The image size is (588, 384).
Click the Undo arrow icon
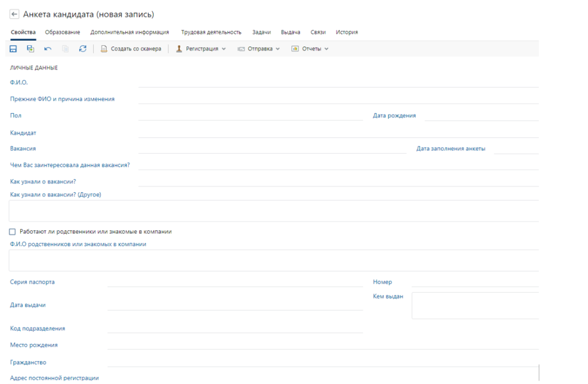tap(48, 49)
